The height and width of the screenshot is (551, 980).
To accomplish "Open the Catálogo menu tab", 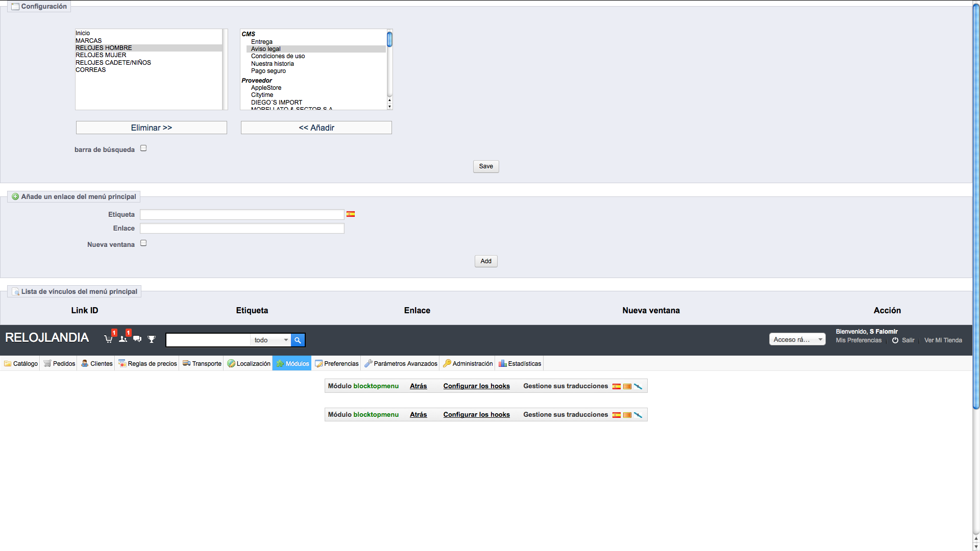I will coord(21,364).
